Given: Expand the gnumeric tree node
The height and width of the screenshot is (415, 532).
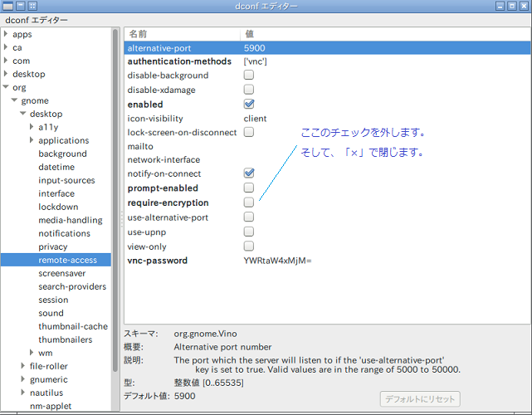Looking at the screenshot, I should point(23,378).
